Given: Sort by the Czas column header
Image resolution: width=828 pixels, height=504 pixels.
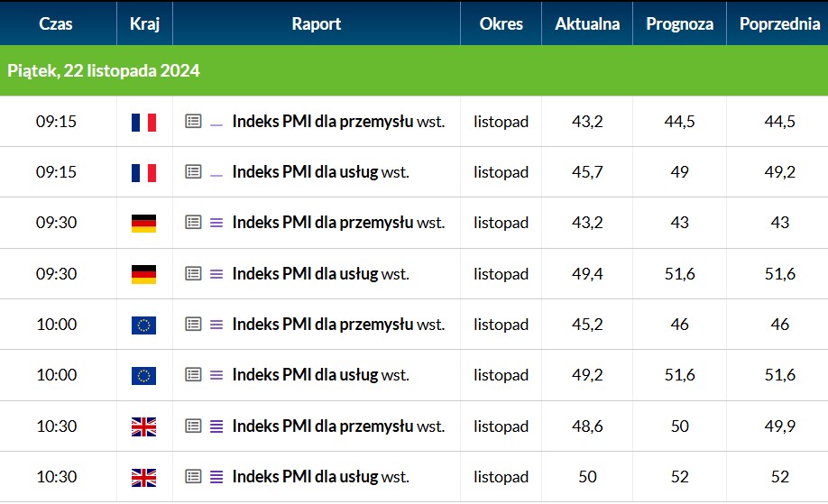Looking at the screenshot, I should [55, 23].
